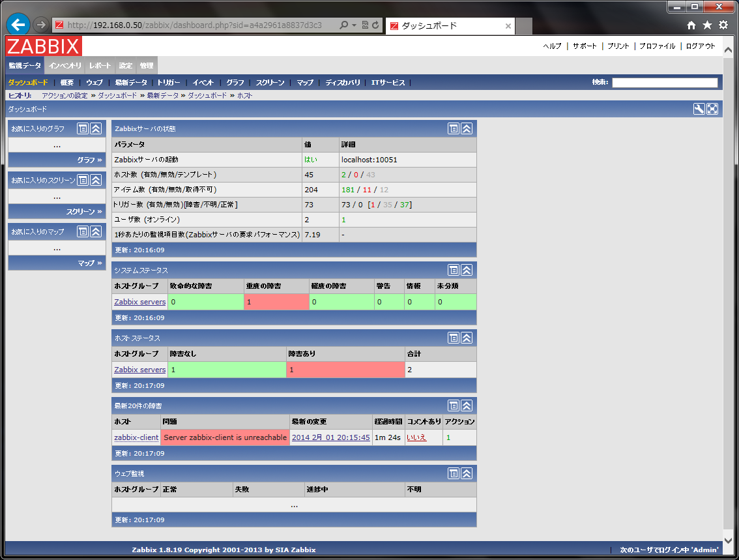Click the browser forward arrow

click(41, 25)
